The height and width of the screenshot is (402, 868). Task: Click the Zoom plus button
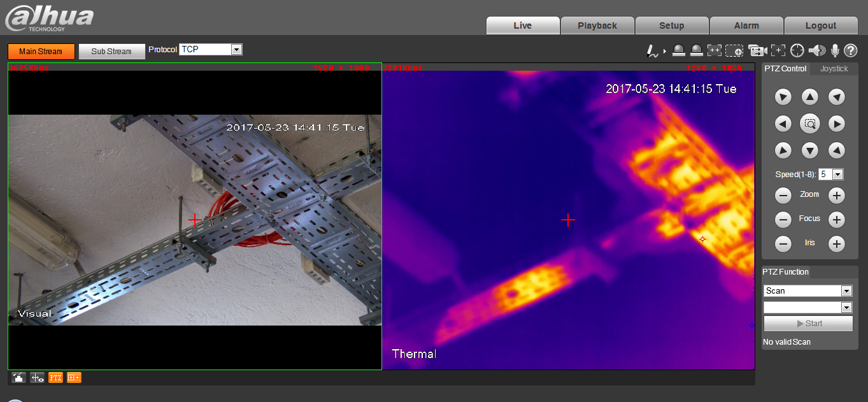point(836,196)
